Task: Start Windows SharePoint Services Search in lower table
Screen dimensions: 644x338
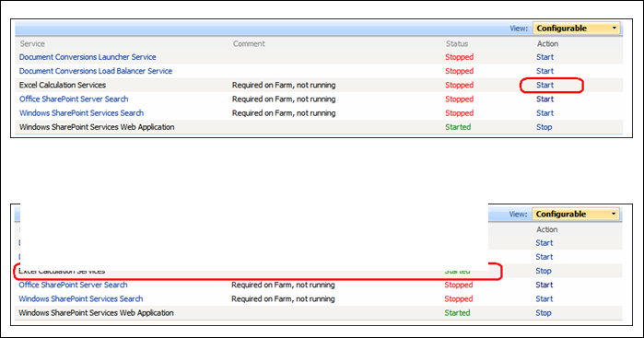Action: [544, 298]
